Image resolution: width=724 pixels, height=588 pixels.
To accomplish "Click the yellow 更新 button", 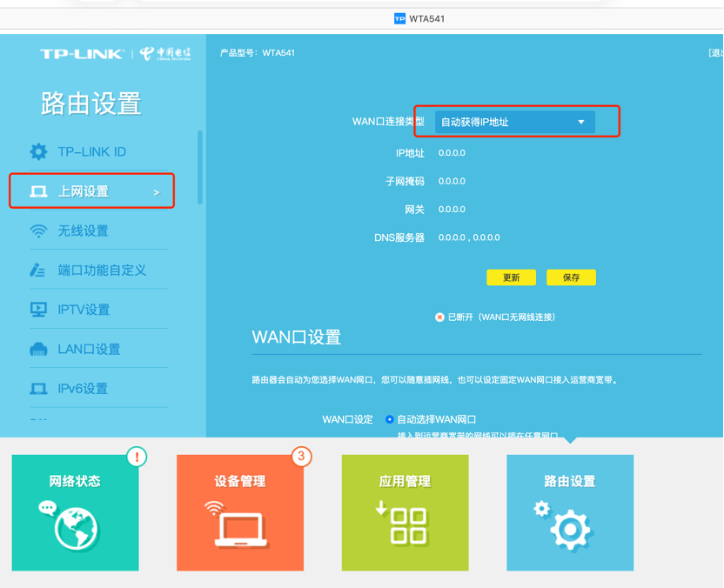I will [x=511, y=277].
